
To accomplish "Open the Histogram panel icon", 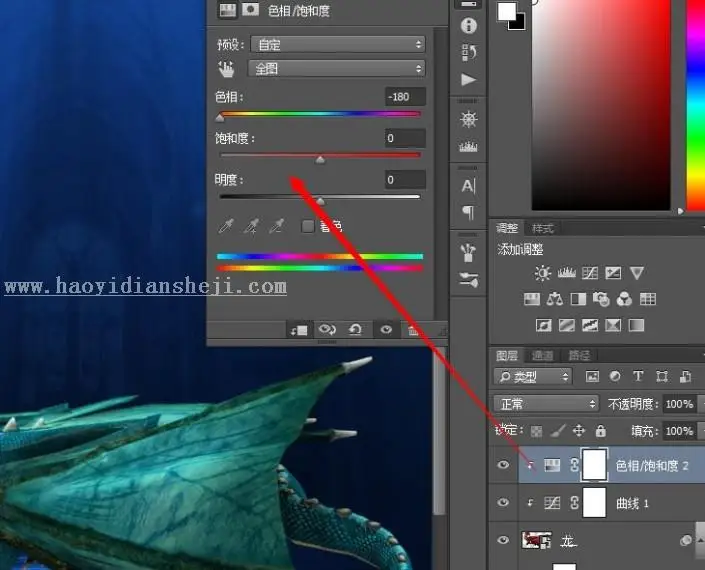I will click(x=469, y=147).
